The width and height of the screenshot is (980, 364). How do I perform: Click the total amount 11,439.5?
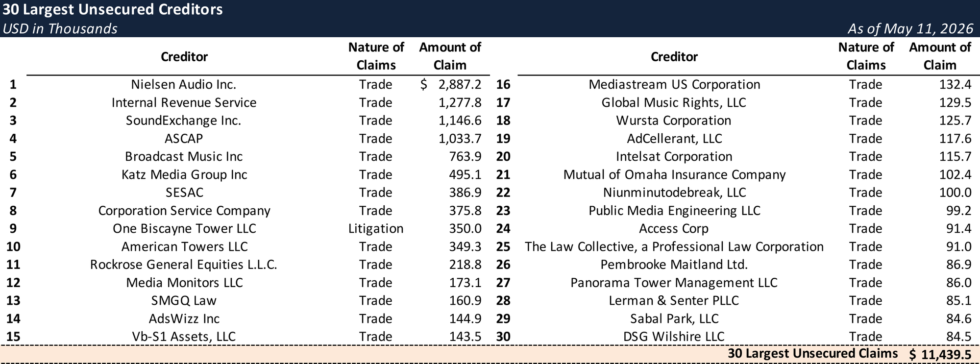pos(947,355)
